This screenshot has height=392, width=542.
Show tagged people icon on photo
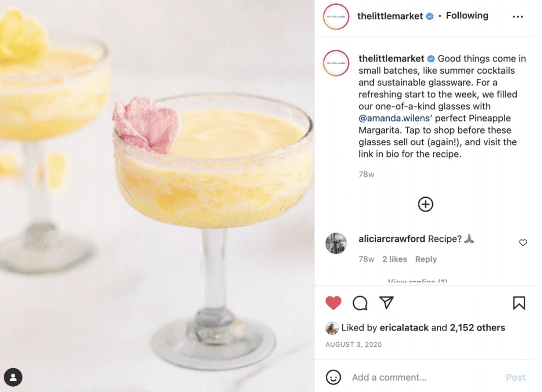[13, 377]
